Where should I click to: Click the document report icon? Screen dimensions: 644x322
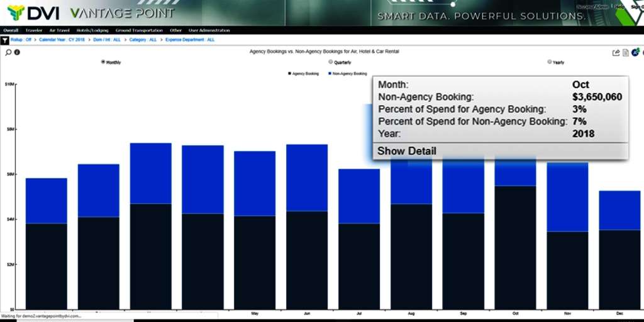click(626, 53)
